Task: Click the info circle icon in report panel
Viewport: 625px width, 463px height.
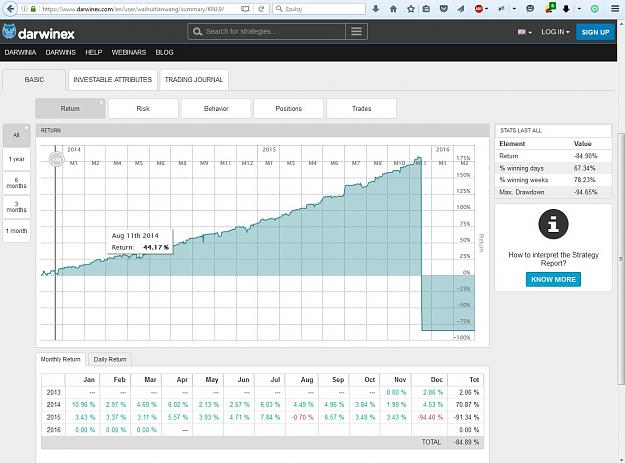Action: [x=553, y=224]
